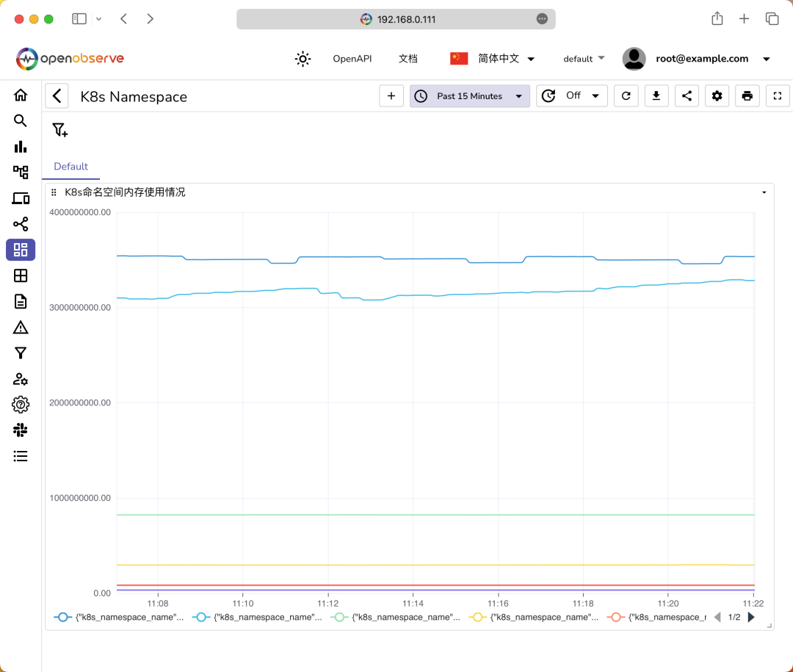Go to previous legend page arrow
This screenshot has height=672, width=793.
click(717, 618)
